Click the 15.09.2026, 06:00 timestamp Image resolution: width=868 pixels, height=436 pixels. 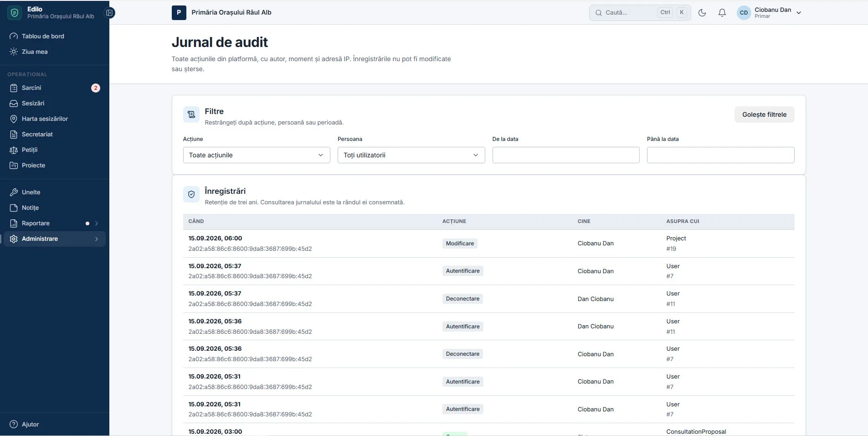pos(215,238)
